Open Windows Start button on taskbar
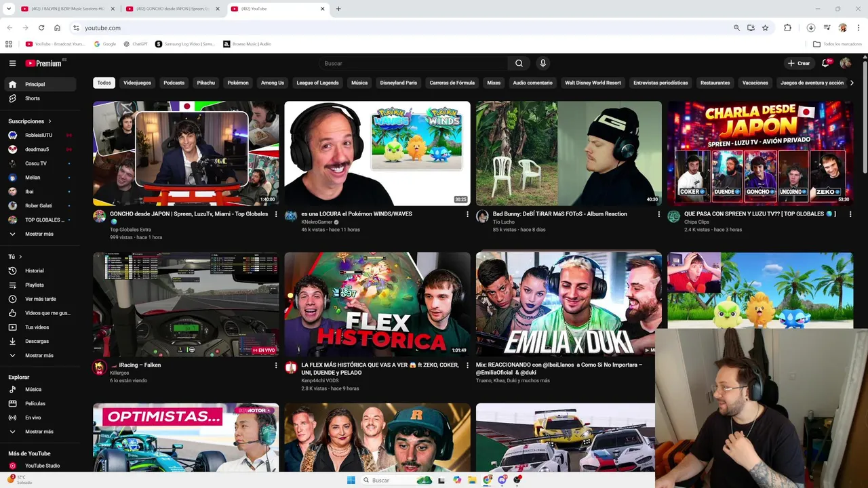This screenshot has height=488, width=868. 351,480
